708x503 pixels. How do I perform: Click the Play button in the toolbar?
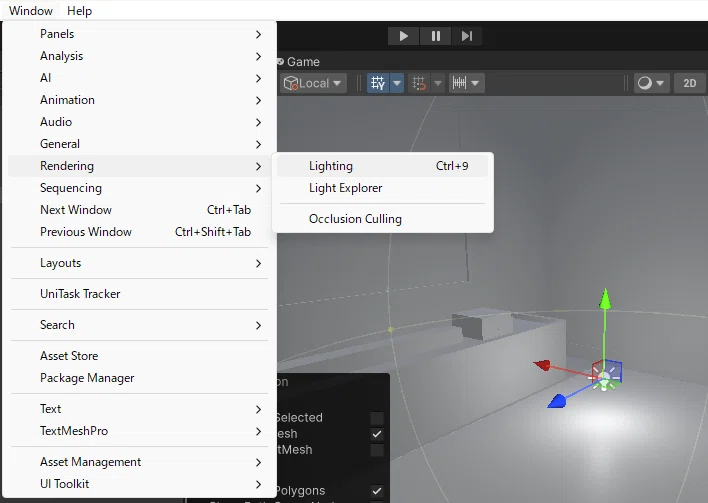click(x=403, y=36)
